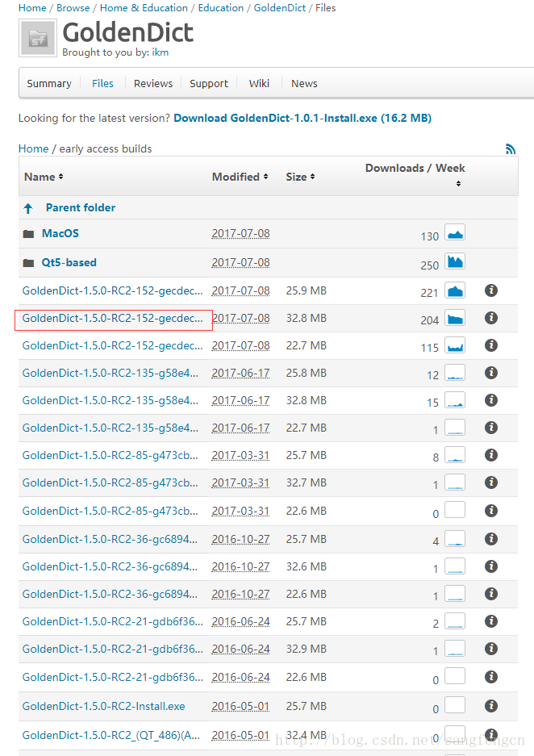Open download chart showing 115 weekly downloads
This screenshot has height=756, width=534.
click(x=455, y=345)
